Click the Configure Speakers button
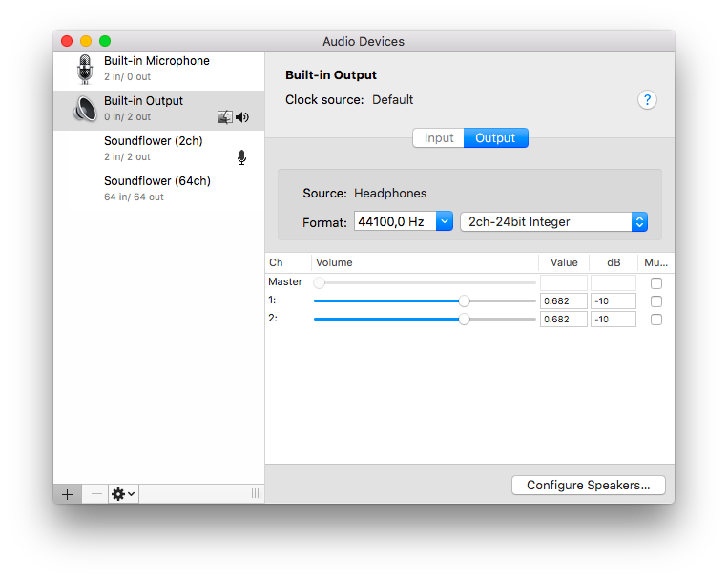This screenshot has width=728, height=580. 589,485
